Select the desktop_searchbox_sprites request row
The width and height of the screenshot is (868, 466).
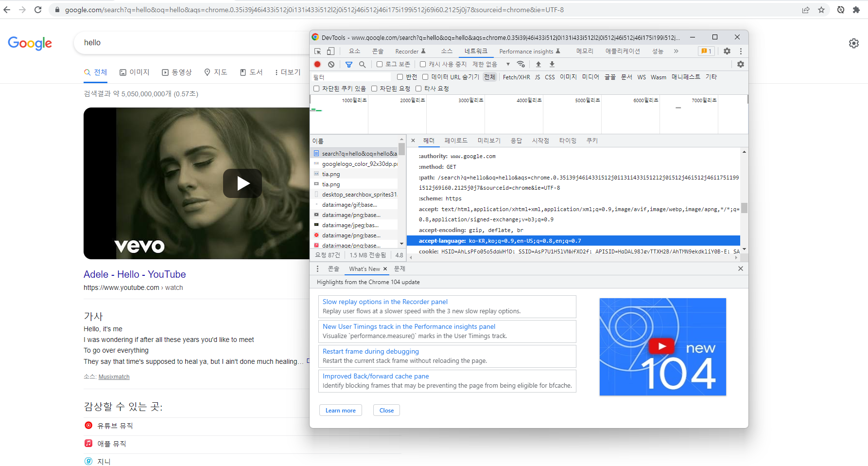(354, 195)
